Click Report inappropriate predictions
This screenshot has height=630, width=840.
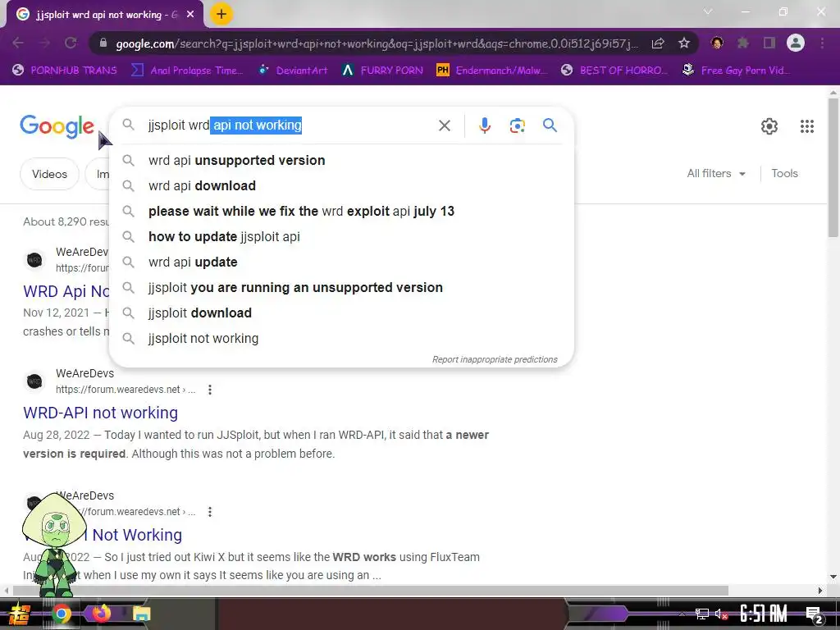point(495,359)
